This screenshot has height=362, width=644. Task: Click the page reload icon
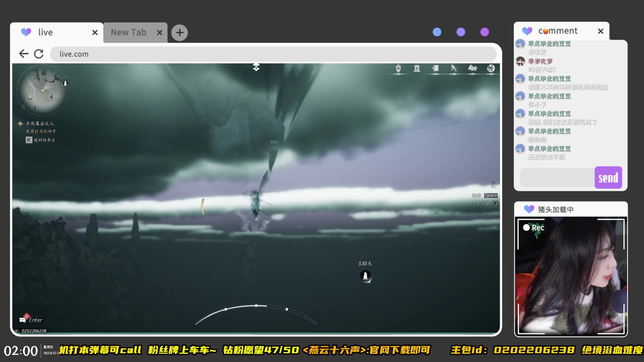coord(39,54)
